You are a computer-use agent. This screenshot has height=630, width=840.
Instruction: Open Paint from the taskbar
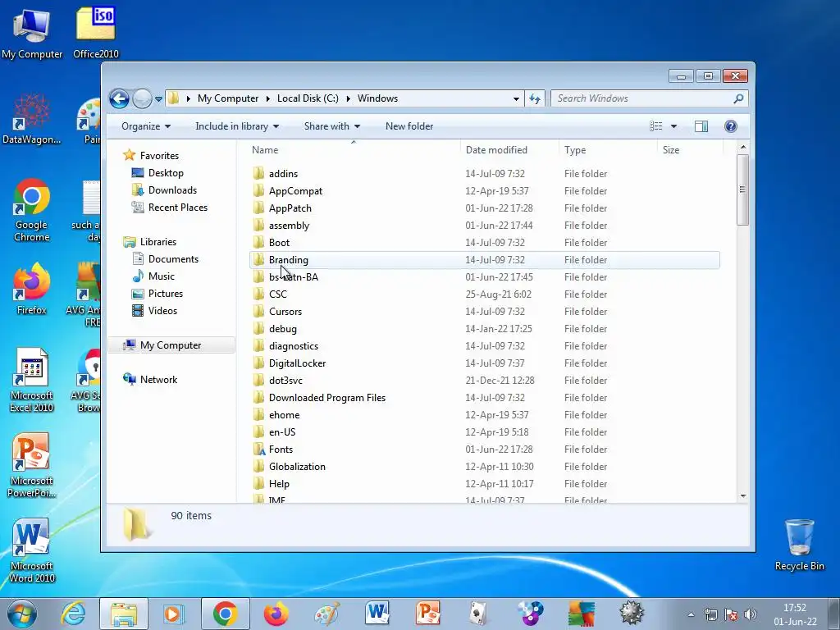[x=326, y=614]
